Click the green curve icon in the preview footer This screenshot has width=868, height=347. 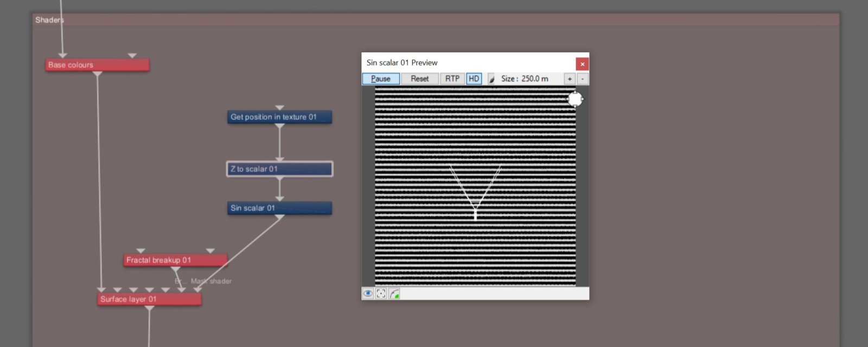click(x=394, y=293)
